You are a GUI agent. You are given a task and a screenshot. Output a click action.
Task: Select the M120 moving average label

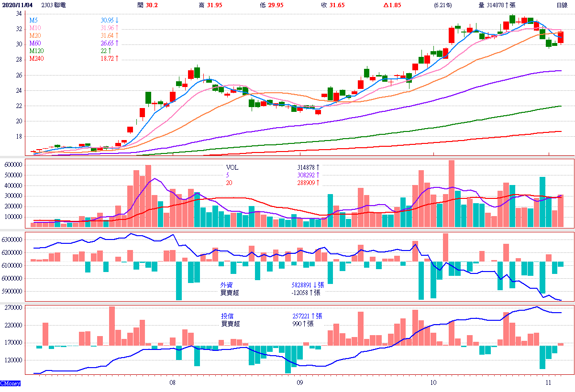tap(36, 51)
